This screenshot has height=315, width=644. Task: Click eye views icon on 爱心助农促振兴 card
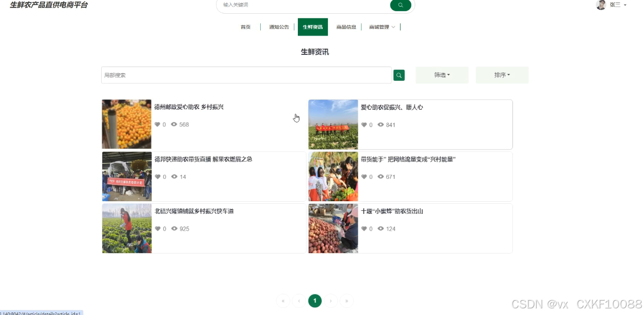click(381, 124)
